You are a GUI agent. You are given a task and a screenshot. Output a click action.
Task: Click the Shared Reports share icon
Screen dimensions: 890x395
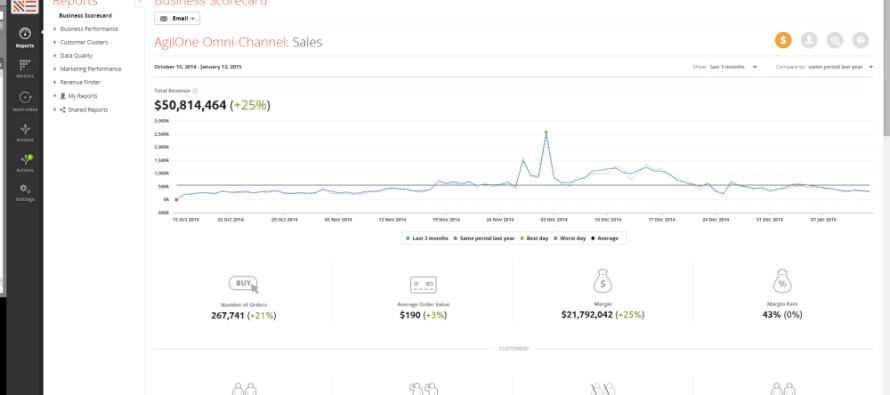tap(63, 110)
